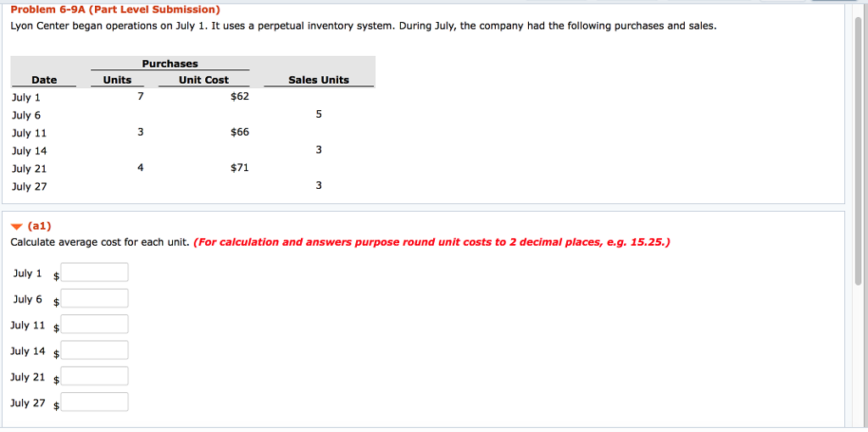Click the Sales Units column header
This screenshot has height=432, width=868.
pos(319,80)
